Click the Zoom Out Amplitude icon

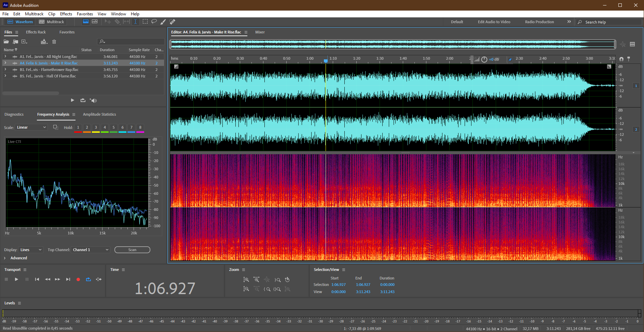(246, 289)
